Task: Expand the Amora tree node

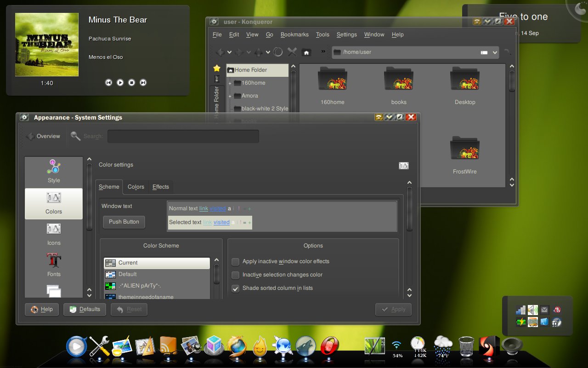Action: [x=230, y=96]
